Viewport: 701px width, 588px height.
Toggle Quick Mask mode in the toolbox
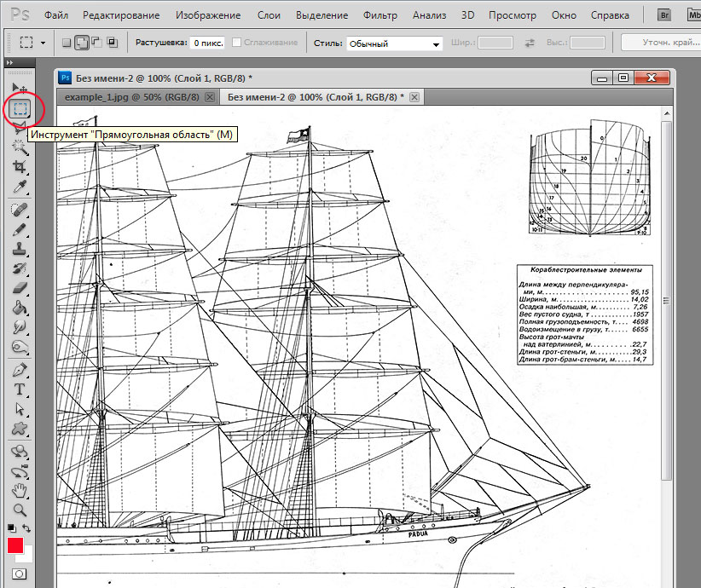pyautogui.click(x=19, y=574)
